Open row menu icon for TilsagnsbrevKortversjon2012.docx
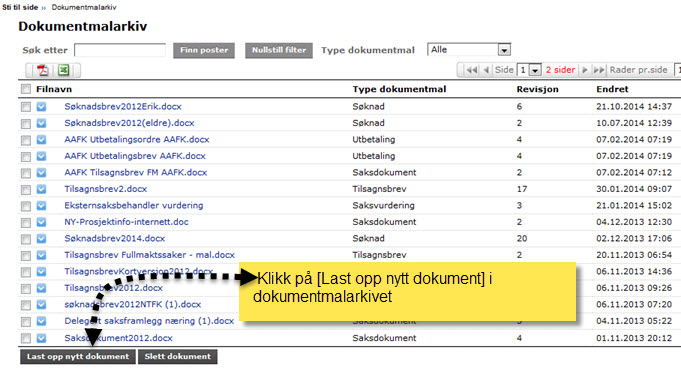681x380 pixels. tap(41, 271)
